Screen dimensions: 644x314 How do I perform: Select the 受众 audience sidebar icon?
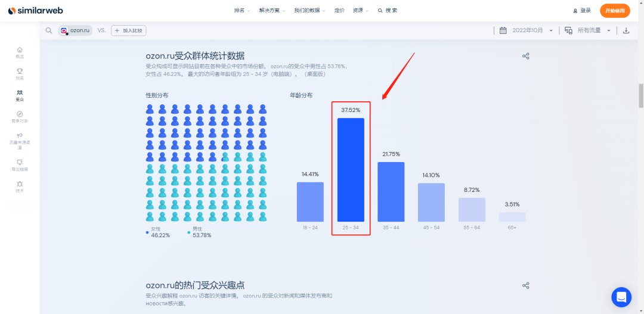tap(20, 92)
